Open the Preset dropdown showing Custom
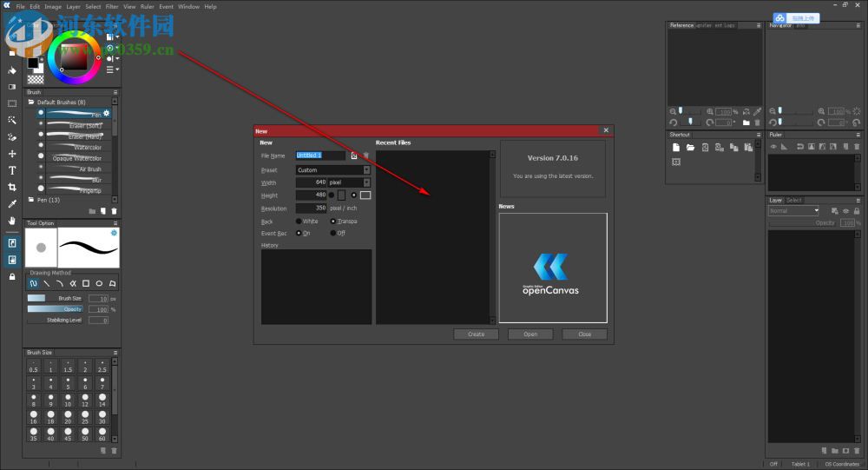 pyautogui.click(x=332, y=170)
